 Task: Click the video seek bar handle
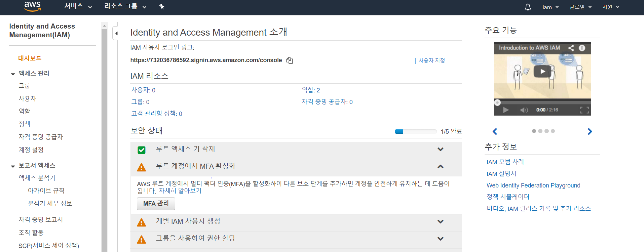pyautogui.click(x=497, y=102)
